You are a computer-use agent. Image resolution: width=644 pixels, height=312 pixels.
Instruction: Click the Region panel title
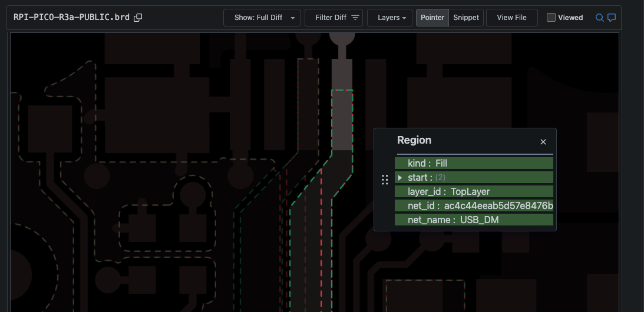point(414,140)
